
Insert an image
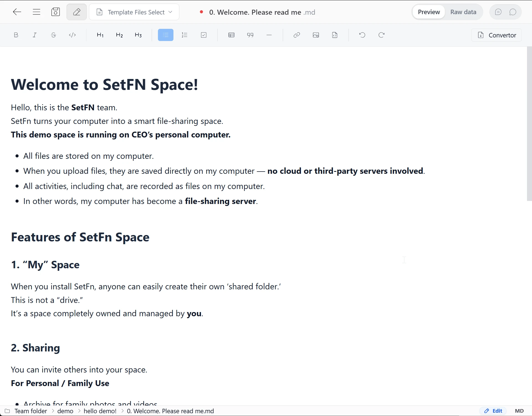click(316, 35)
